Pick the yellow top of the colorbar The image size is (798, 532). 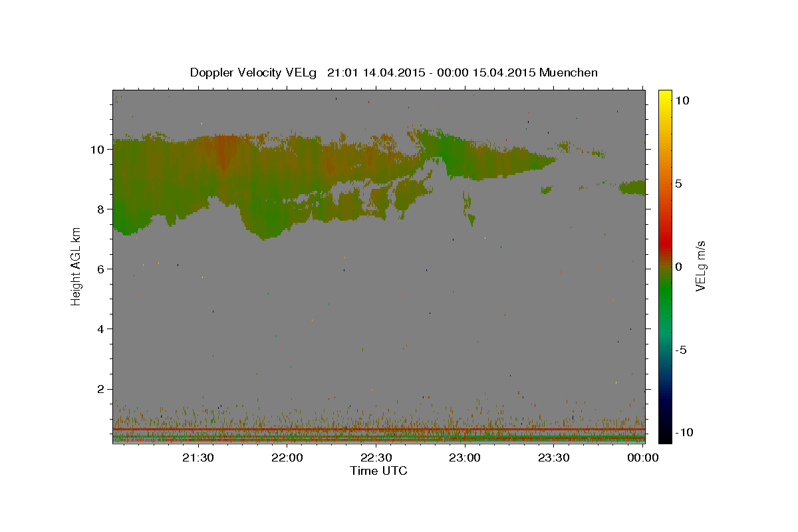pyautogui.click(x=664, y=96)
